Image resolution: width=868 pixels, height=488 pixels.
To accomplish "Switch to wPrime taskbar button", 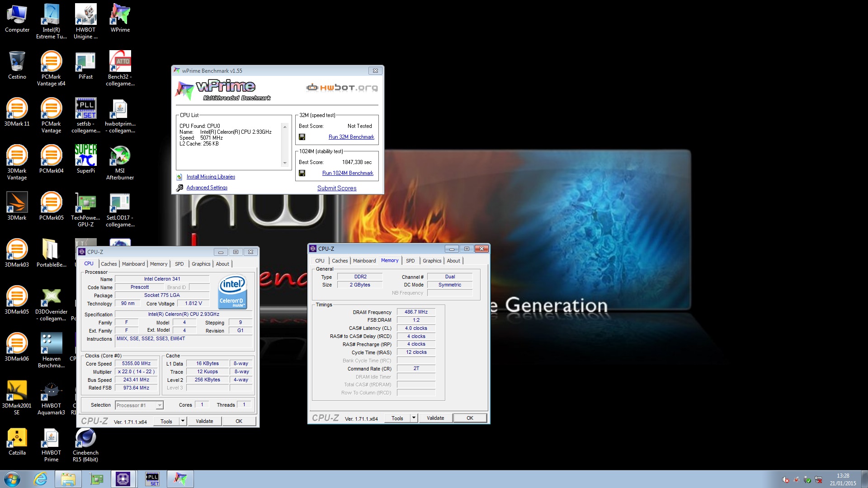I will (180, 479).
